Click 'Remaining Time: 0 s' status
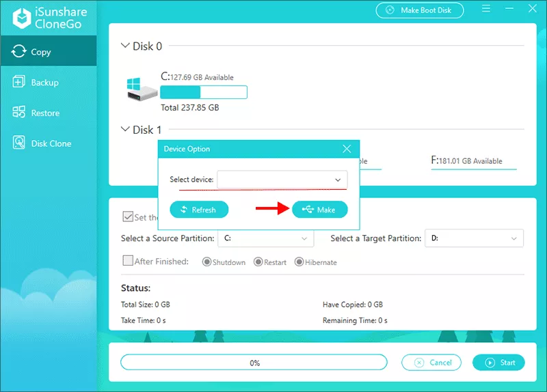This screenshot has height=392, width=547. tap(355, 320)
